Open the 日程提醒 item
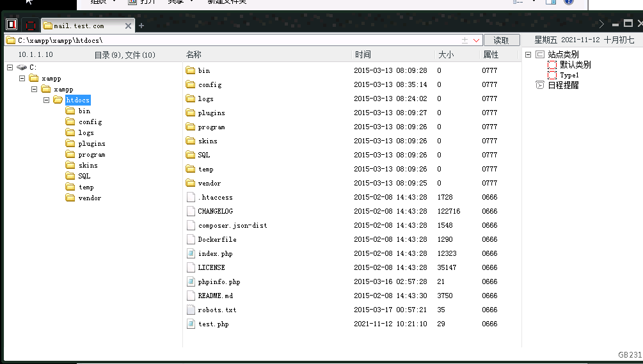Image resolution: width=643 pixels, height=364 pixels. [x=563, y=85]
